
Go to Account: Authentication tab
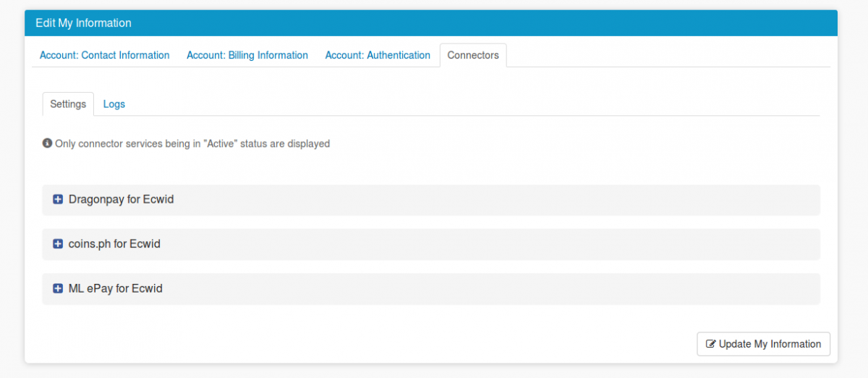[x=378, y=55]
